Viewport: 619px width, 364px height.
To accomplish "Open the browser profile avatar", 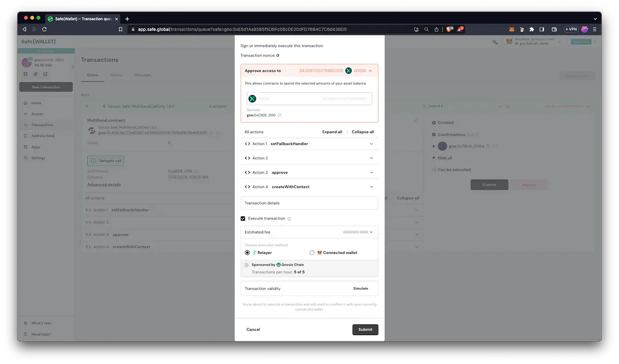I will point(585,29).
